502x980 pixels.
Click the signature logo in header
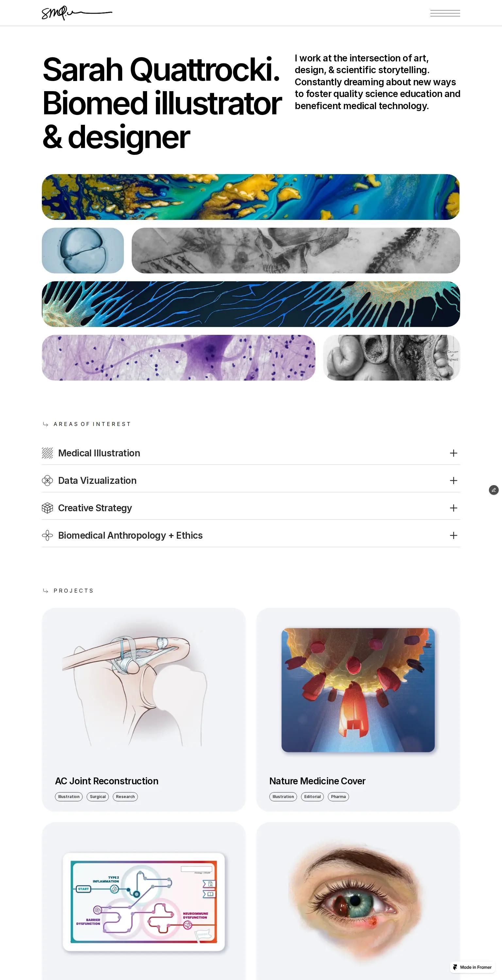click(77, 13)
